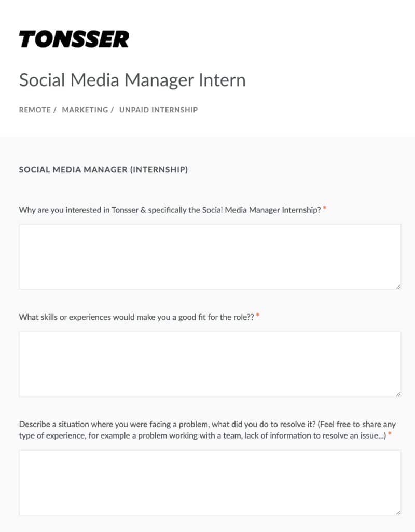Viewport: 415px width, 532px height.
Task: Focus the 'Why are you interested in Tonsser' textarea
Action: pyautogui.click(x=210, y=256)
